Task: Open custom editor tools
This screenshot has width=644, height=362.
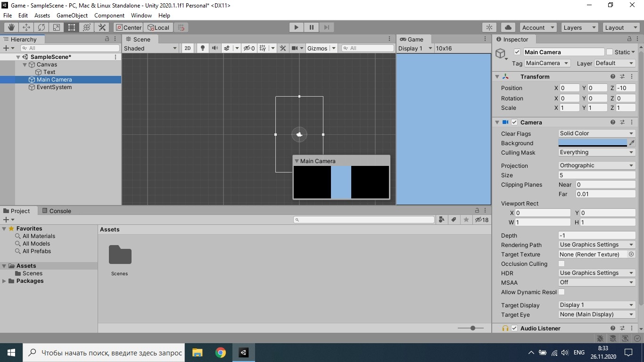Action: pyautogui.click(x=102, y=27)
